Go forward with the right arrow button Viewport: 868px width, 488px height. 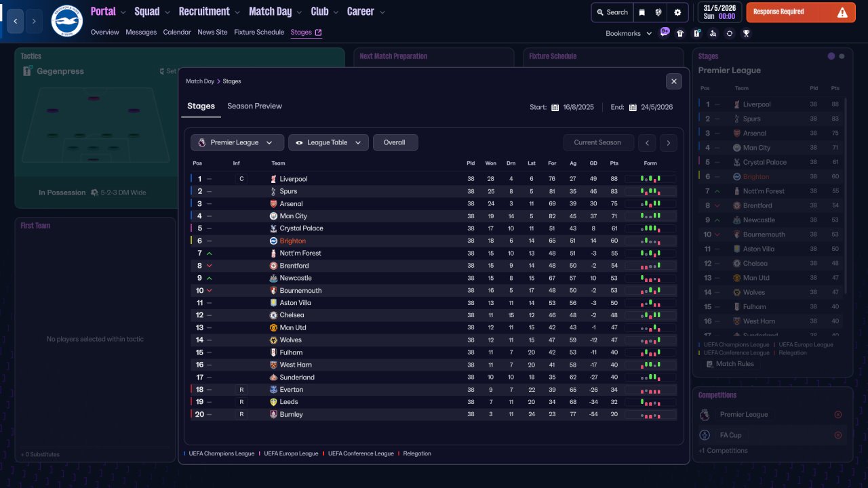(34, 21)
